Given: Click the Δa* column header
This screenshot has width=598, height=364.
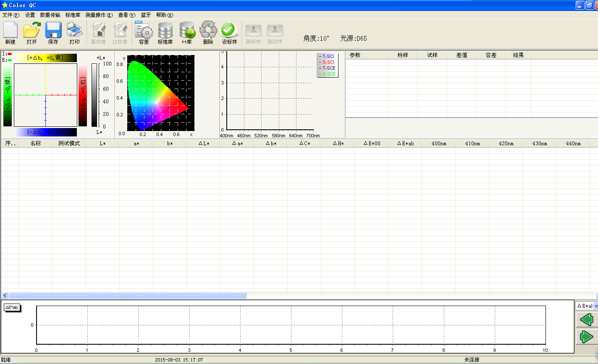Looking at the screenshot, I should (x=237, y=143).
